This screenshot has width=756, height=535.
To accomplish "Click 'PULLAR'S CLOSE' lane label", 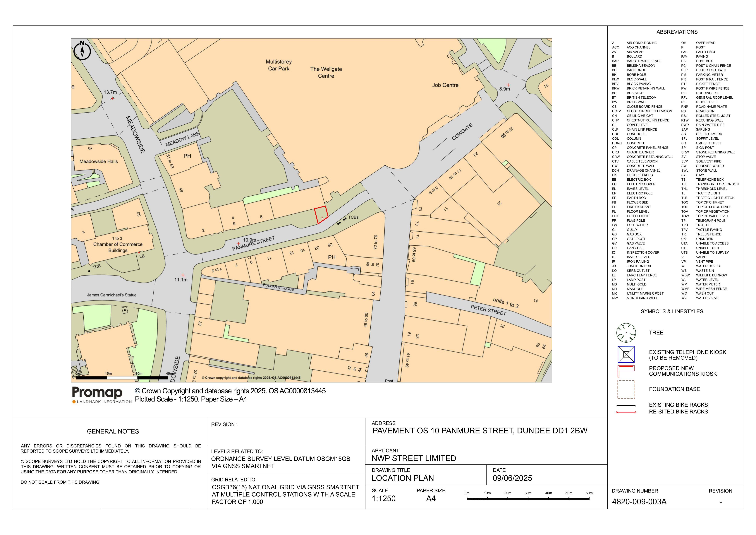I will coord(278,287).
